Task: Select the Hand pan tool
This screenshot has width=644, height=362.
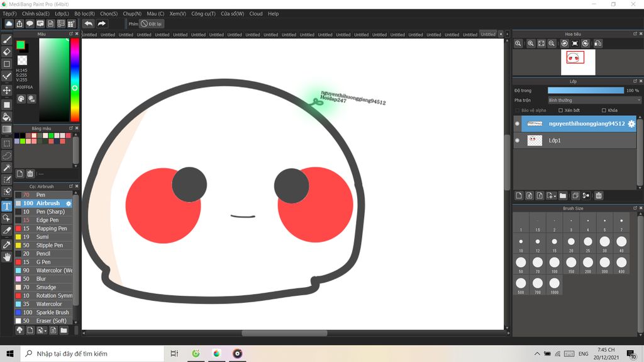Action: 7,257
